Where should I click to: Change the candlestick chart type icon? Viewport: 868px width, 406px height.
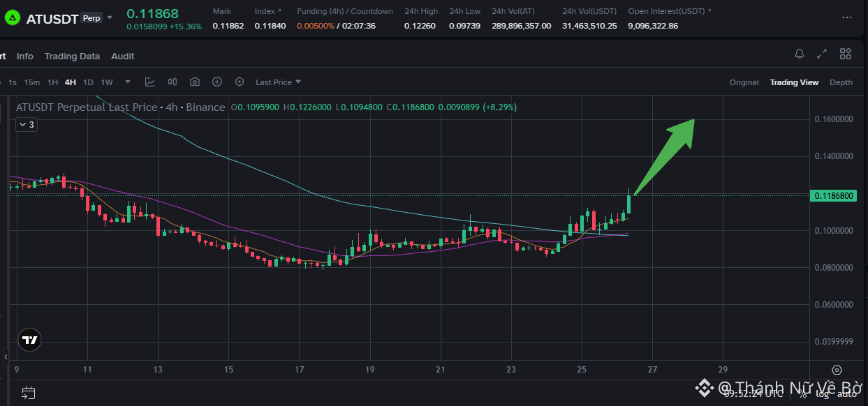click(172, 82)
